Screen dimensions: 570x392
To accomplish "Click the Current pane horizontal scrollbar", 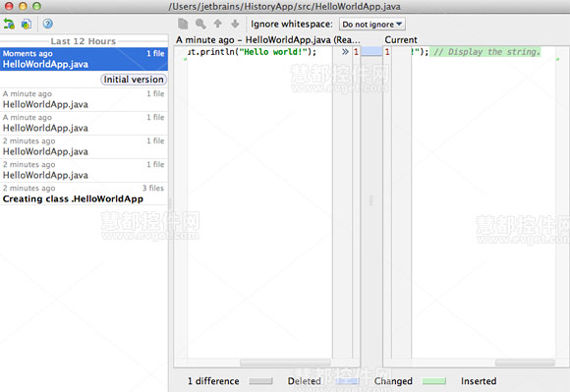I will 525,363.
